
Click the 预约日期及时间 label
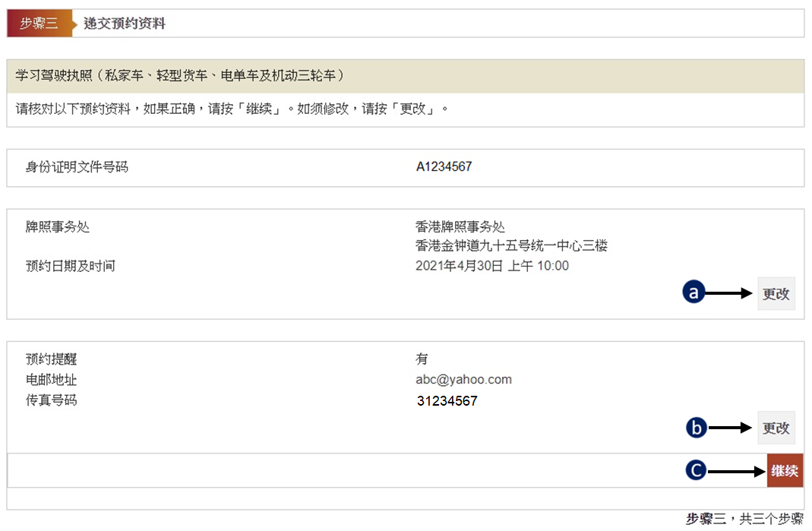tap(71, 266)
